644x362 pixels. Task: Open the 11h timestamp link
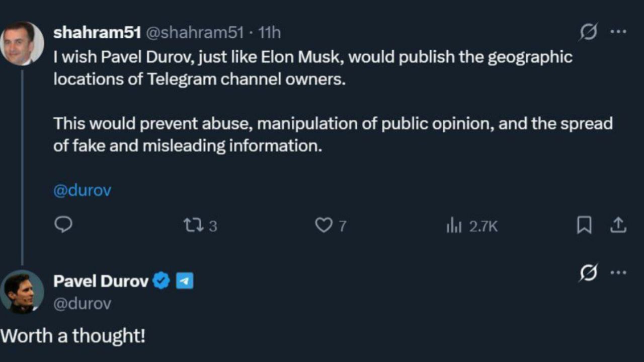pos(269,33)
